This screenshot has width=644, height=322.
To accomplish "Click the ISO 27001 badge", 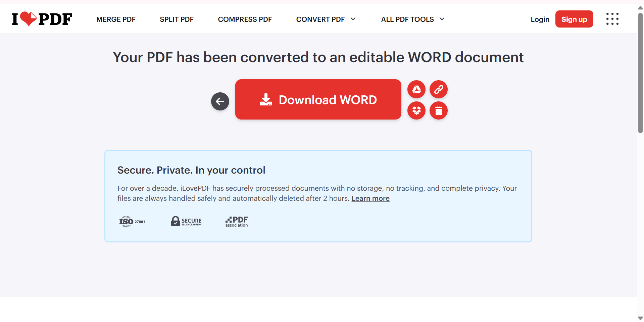I will (132, 222).
